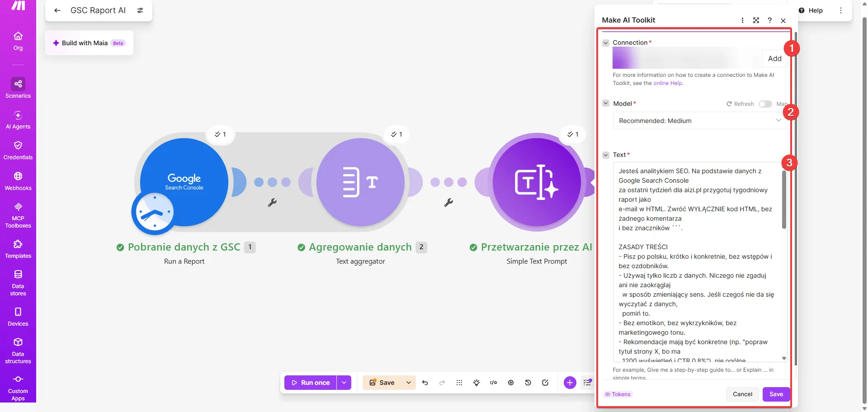Viewport: 868px width, 412px height.
Task: Open Templates in the sidebar
Action: coord(18,249)
